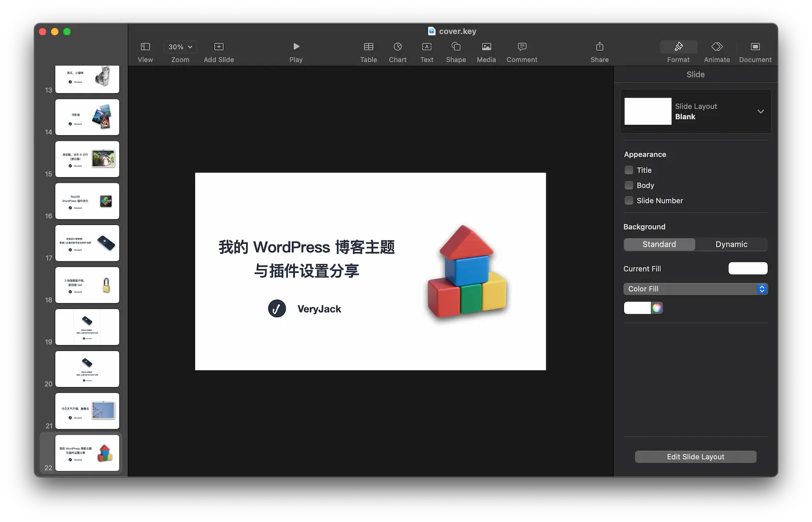Viewport: 812px width, 522px height.
Task: Select slide 19 thumbnail
Action: [x=87, y=327]
